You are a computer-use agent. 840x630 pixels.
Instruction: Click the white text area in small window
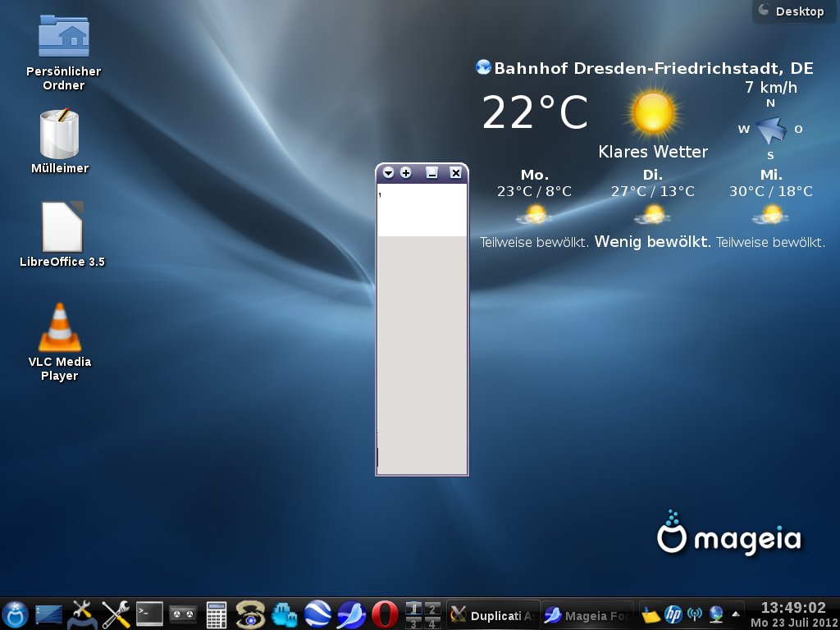coord(422,210)
